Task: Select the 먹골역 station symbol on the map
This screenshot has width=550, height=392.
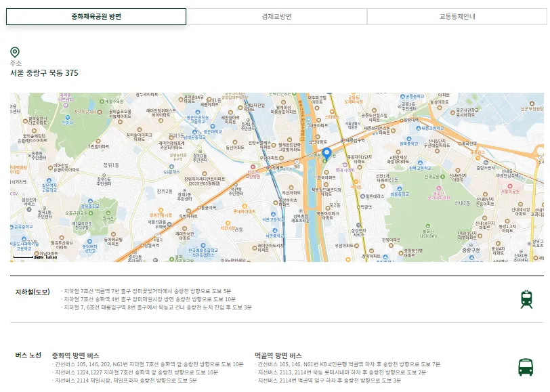Action: click(x=359, y=206)
